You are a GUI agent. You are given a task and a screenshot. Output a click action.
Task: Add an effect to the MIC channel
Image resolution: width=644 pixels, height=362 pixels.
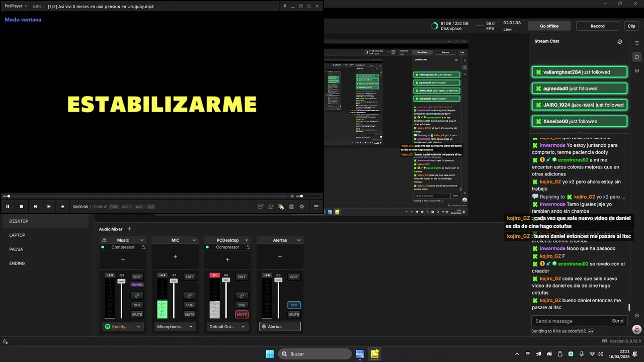tap(175, 256)
